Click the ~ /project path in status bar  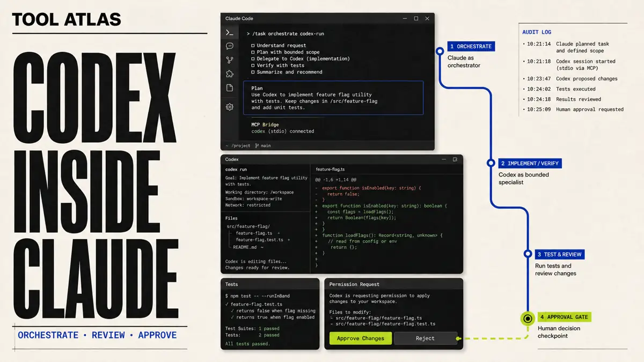(x=238, y=145)
